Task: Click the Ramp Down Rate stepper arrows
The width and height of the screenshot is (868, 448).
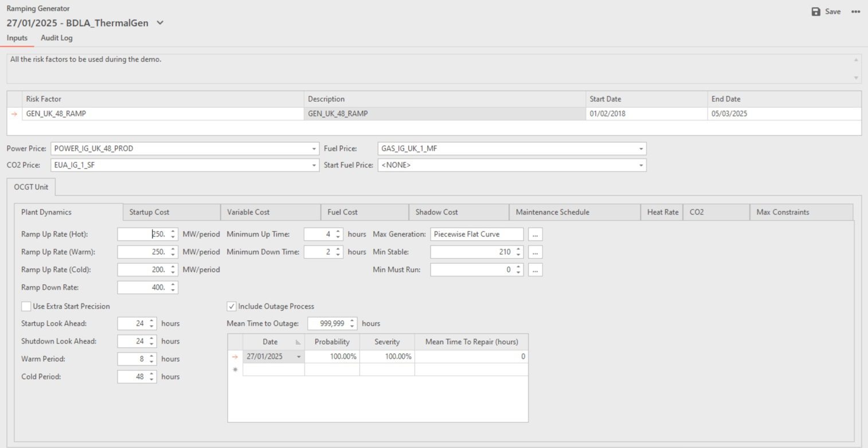Action: [x=173, y=287]
